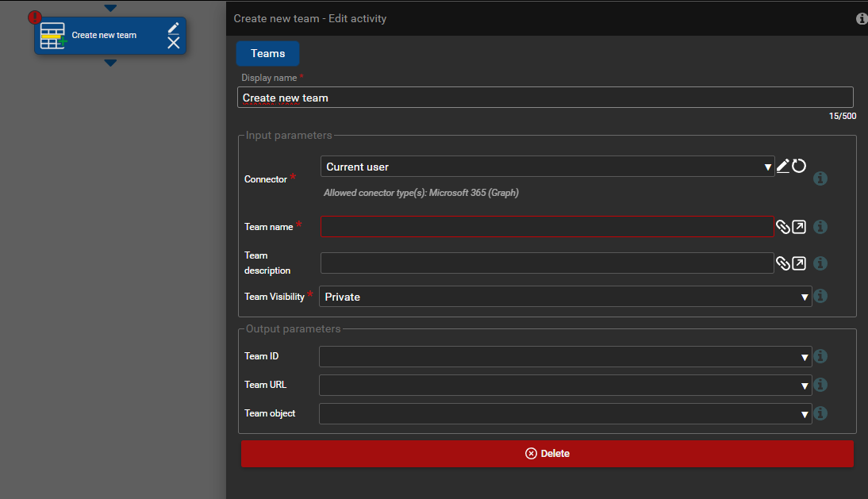Open the Connector dropdown showing Current user
Image resolution: width=868 pixels, height=499 pixels.
[x=547, y=167]
